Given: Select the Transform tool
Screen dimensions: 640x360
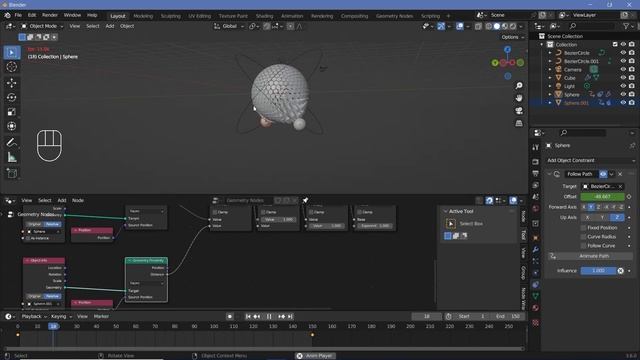Looking at the screenshot, I should coord(11,126).
